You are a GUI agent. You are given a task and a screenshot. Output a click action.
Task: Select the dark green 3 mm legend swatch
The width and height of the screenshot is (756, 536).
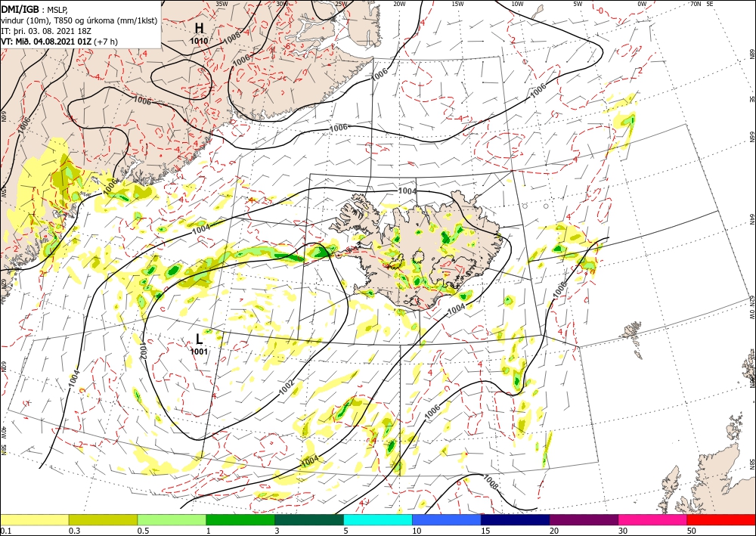point(309,519)
